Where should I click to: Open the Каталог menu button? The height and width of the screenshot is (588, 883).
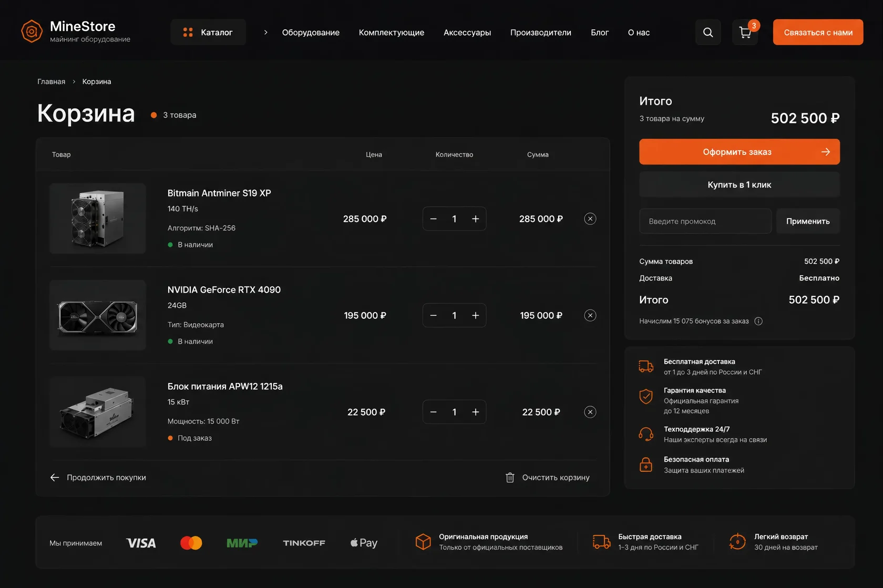(x=208, y=32)
